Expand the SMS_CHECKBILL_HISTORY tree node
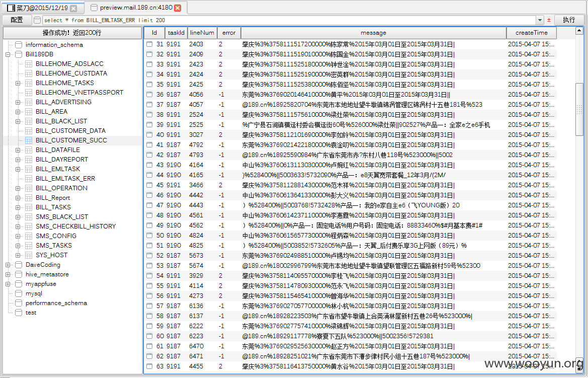This screenshot has height=378, width=588. click(x=18, y=226)
